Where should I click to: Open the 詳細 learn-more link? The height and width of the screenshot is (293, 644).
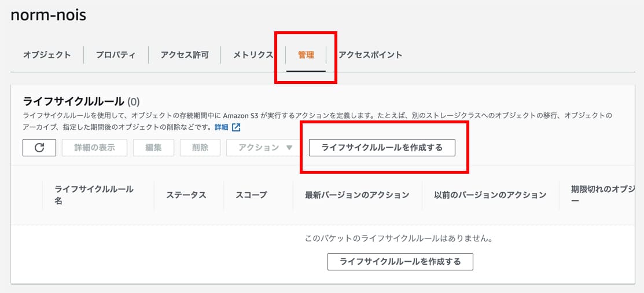click(222, 127)
